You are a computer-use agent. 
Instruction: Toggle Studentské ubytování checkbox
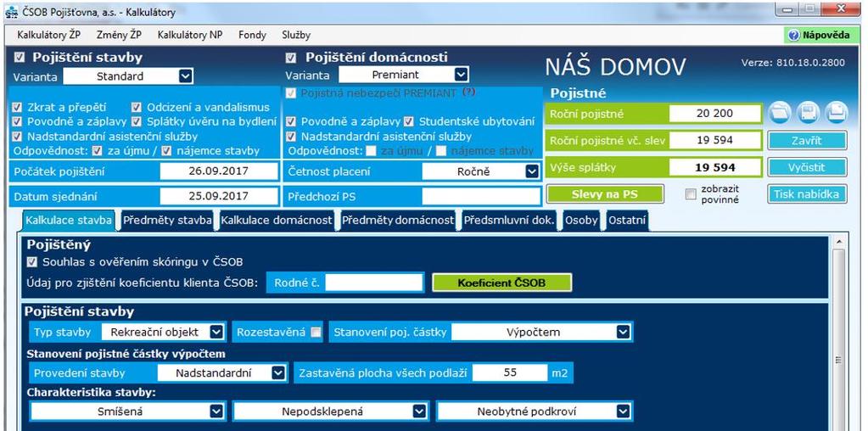tap(409, 121)
